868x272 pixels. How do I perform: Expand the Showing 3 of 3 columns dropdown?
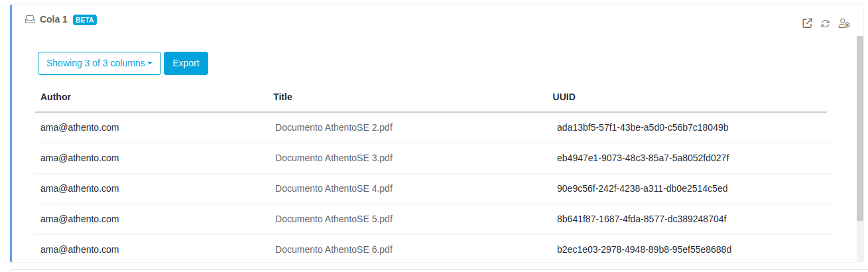pos(99,63)
